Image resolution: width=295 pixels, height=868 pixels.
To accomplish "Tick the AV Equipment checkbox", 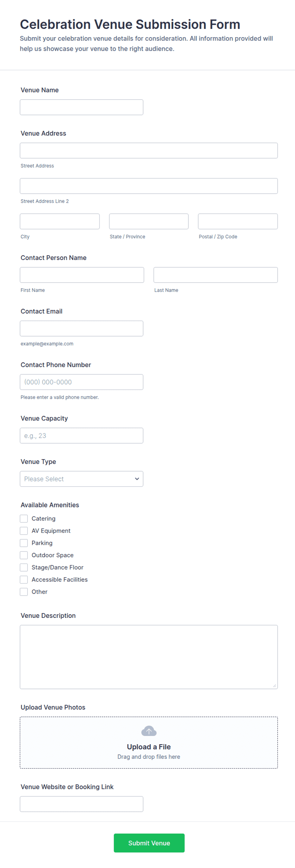I will click(x=23, y=531).
